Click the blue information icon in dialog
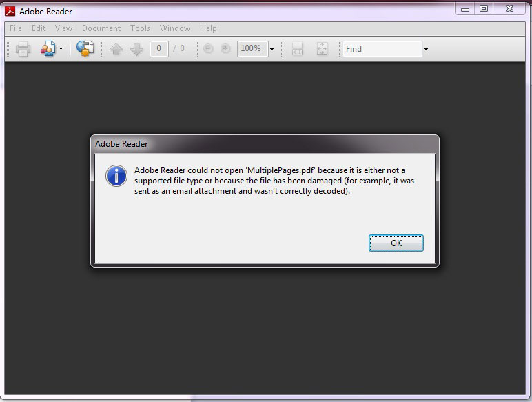The width and height of the screenshot is (532, 402). 116,175
